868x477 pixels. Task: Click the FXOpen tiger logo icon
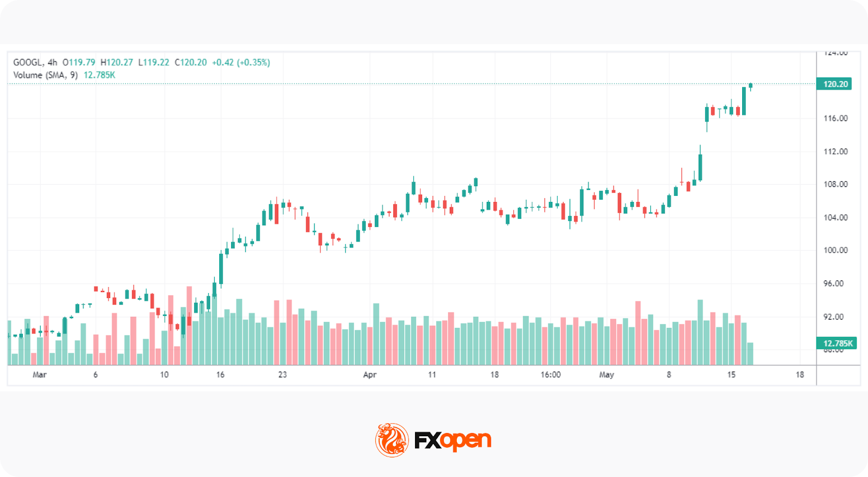pyautogui.click(x=392, y=440)
